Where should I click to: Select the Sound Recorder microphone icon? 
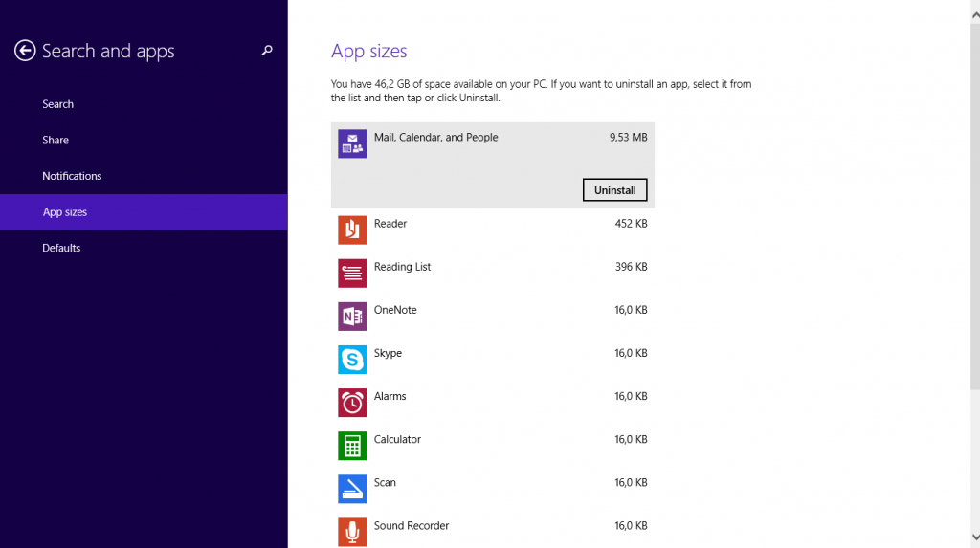[352, 532]
